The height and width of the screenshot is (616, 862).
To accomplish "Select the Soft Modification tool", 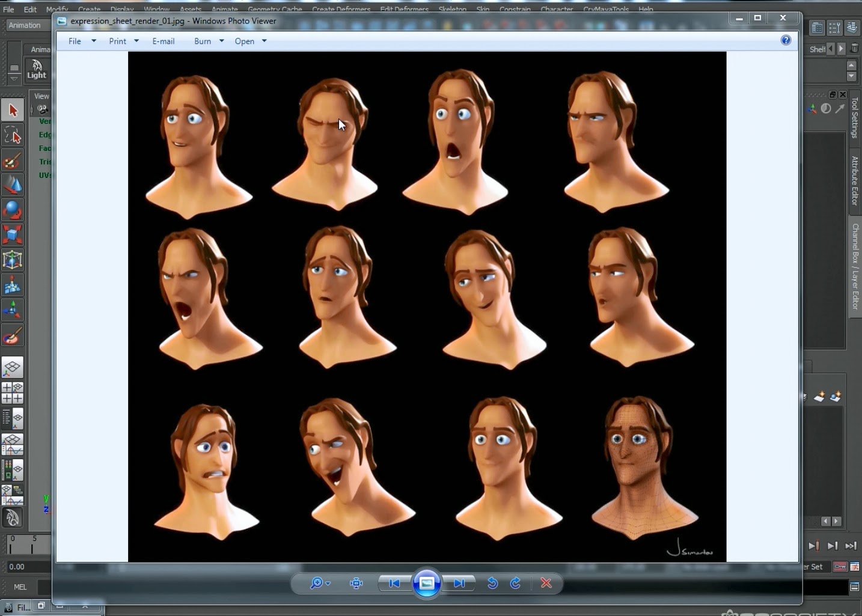I will (13, 286).
